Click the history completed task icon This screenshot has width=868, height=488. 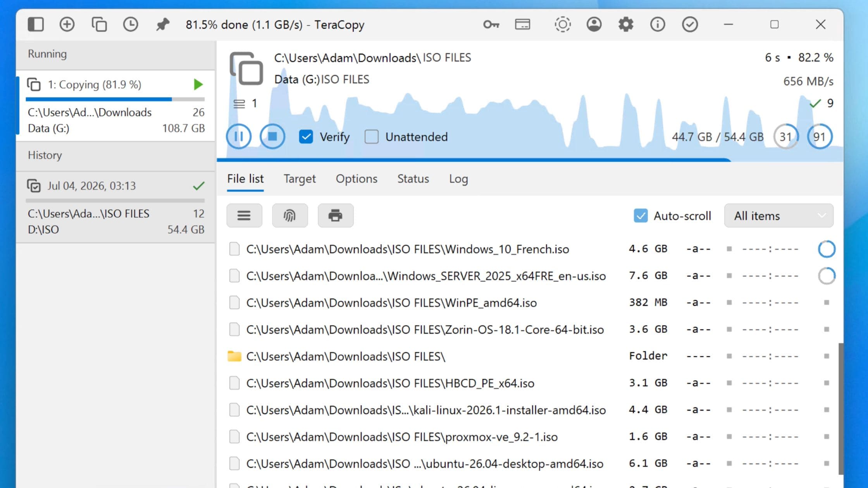click(x=34, y=186)
